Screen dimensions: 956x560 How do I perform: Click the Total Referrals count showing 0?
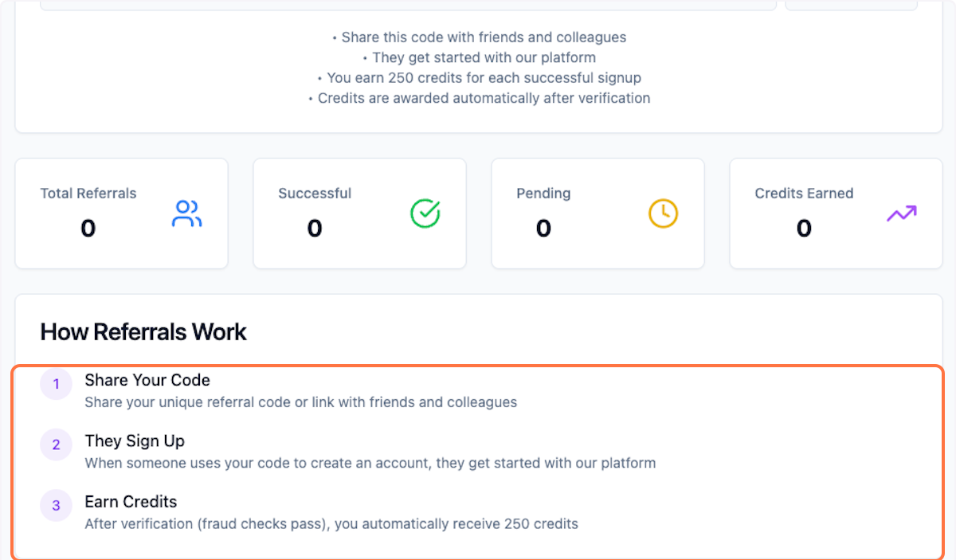(88, 229)
